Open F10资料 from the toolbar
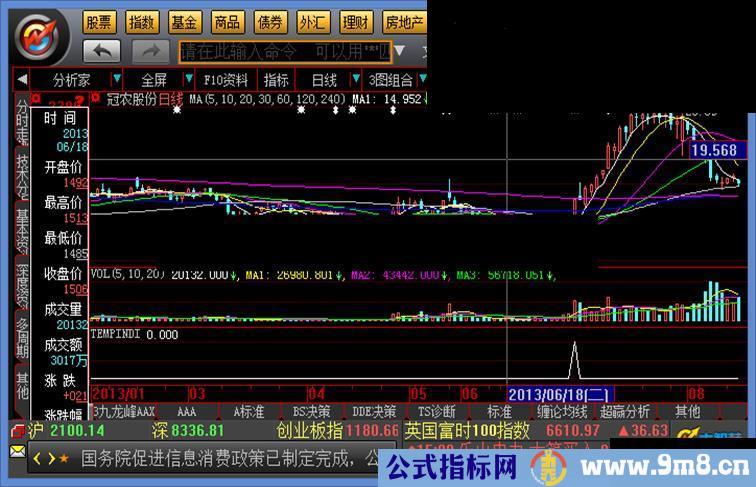 tap(226, 79)
